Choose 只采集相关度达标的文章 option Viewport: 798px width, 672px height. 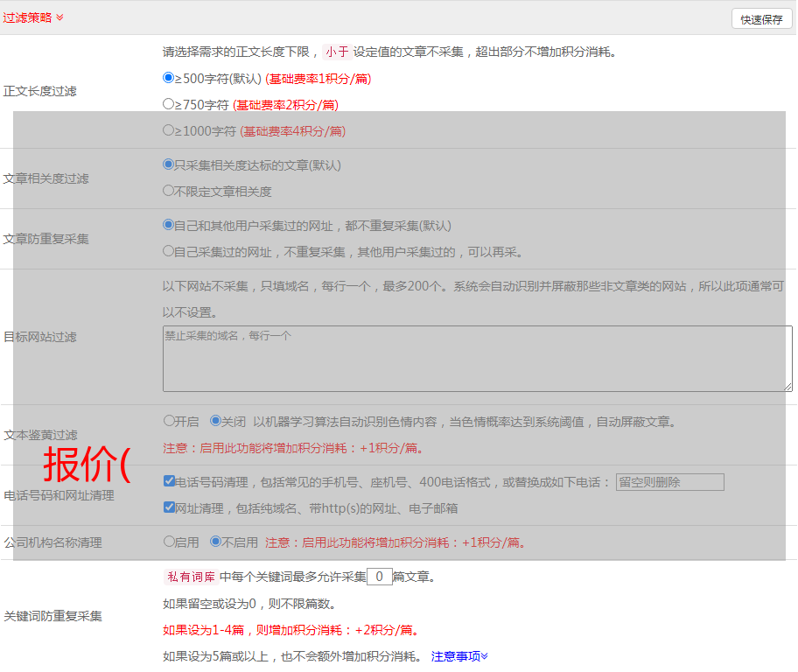tap(169, 164)
